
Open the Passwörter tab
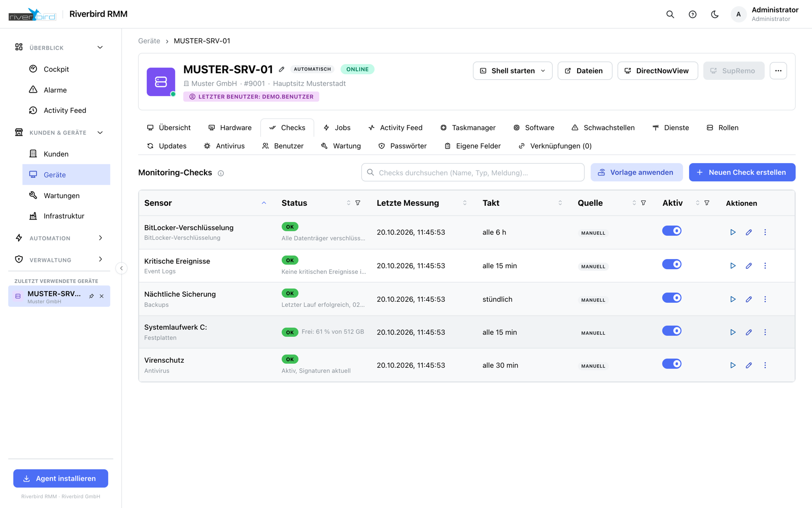point(402,146)
